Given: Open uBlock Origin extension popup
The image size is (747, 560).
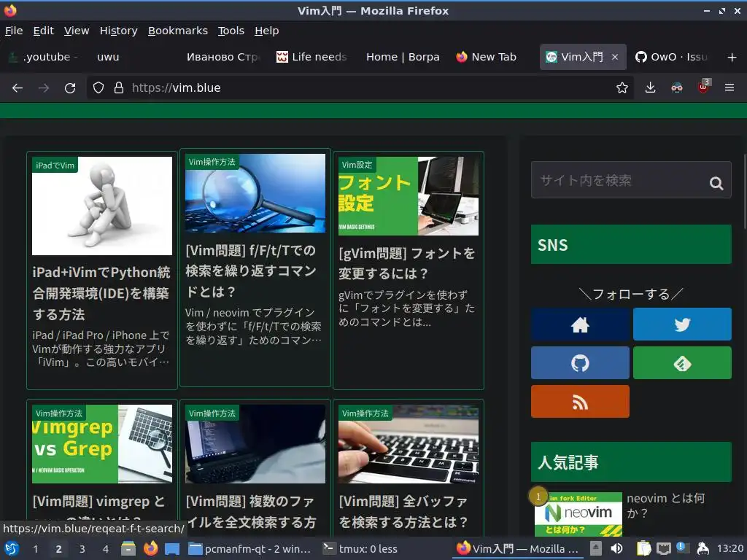Looking at the screenshot, I should (x=704, y=87).
